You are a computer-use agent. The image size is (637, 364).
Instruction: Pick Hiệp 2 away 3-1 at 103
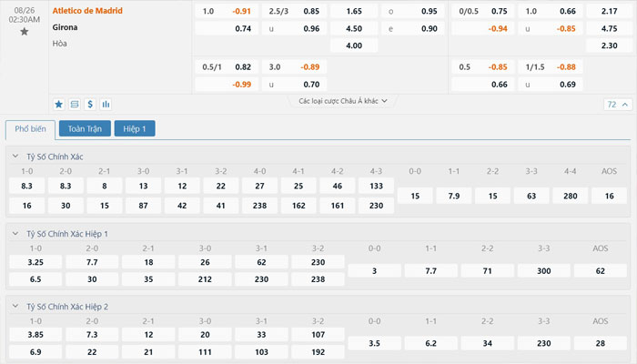click(262, 352)
